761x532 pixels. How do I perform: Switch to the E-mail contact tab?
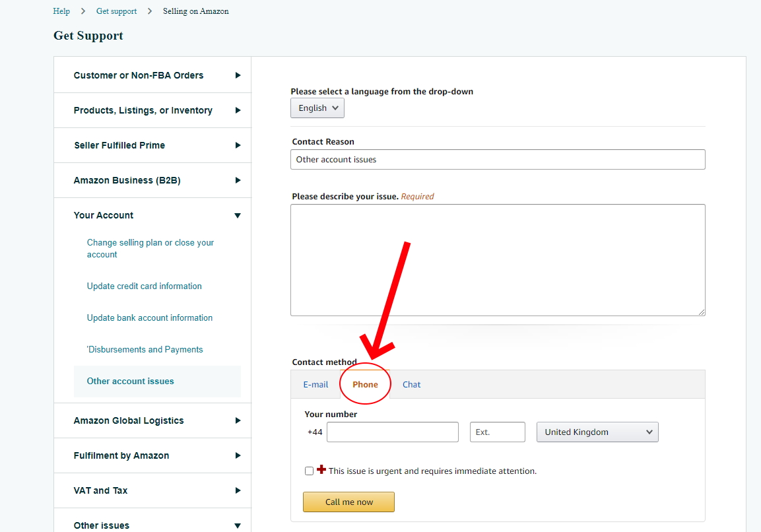pyautogui.click(x=315, y=385)
